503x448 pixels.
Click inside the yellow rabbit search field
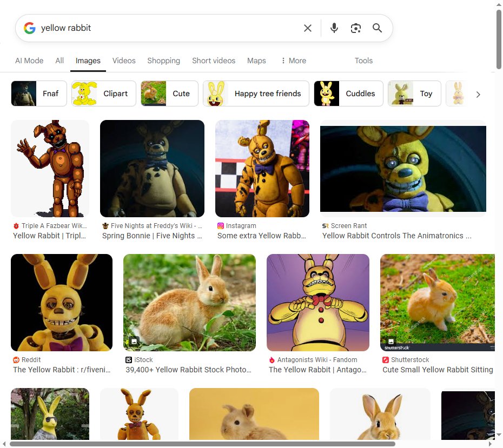click(x=170, y=28)
